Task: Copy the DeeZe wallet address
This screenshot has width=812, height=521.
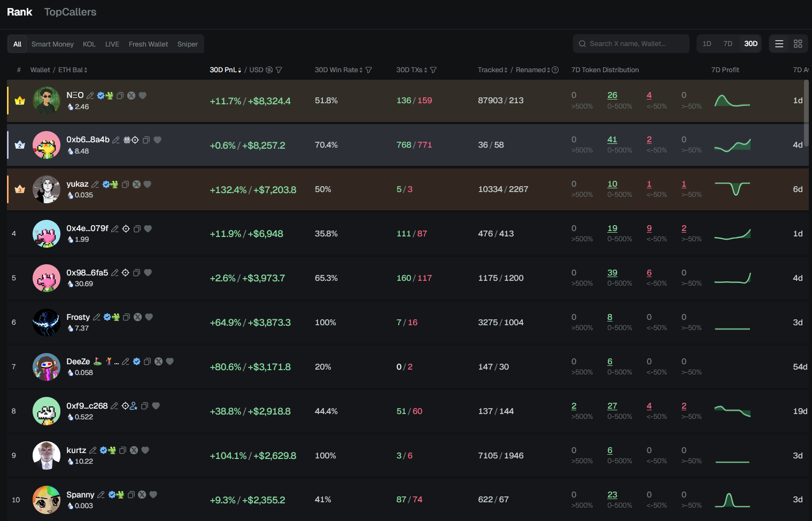Action: click(148, 362)
